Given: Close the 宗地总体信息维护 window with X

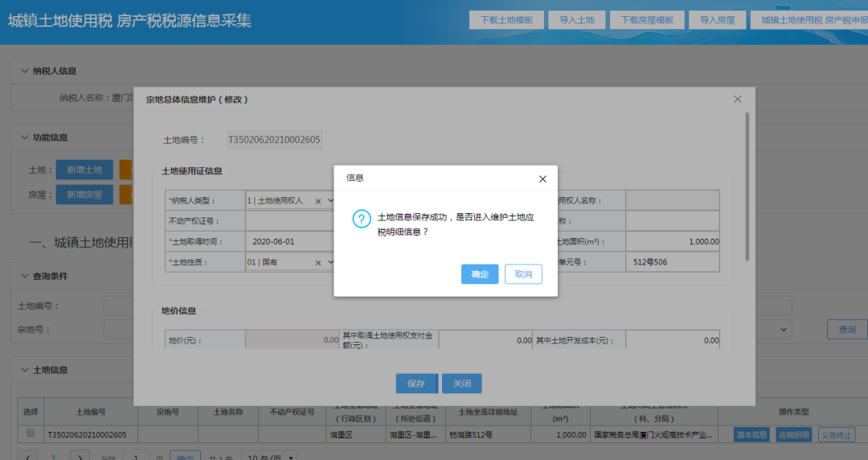Looking at the screenshot, I should pos(737,99).
